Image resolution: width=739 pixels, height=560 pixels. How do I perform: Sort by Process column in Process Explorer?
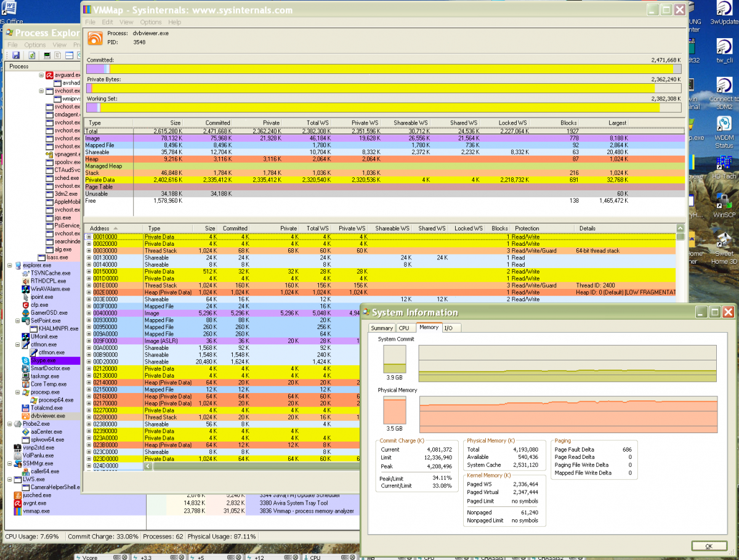coord(43,66)
